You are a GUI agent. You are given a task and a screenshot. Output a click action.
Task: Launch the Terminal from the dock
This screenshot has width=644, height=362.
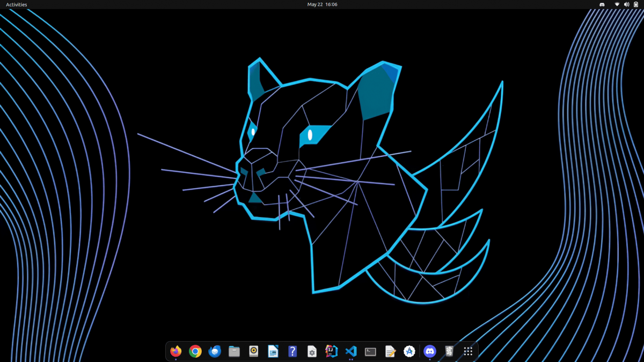[370, 351]
